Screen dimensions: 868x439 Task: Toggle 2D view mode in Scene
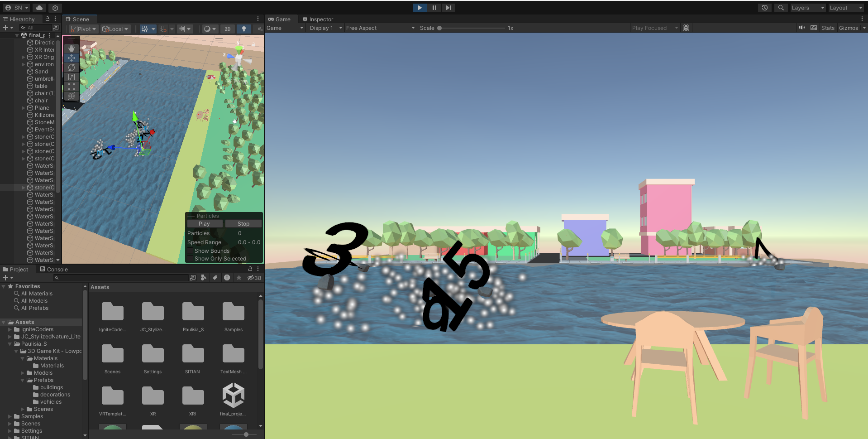[228, 29]
